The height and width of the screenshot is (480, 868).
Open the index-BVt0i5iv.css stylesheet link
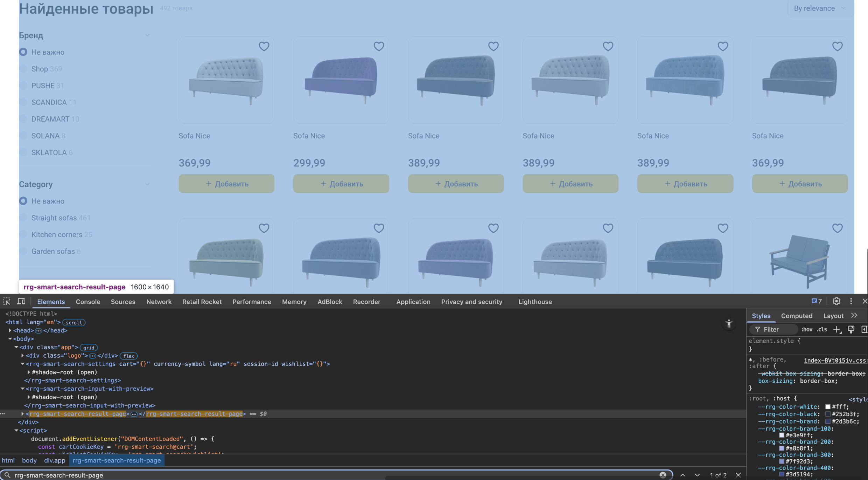coord(834,360)
